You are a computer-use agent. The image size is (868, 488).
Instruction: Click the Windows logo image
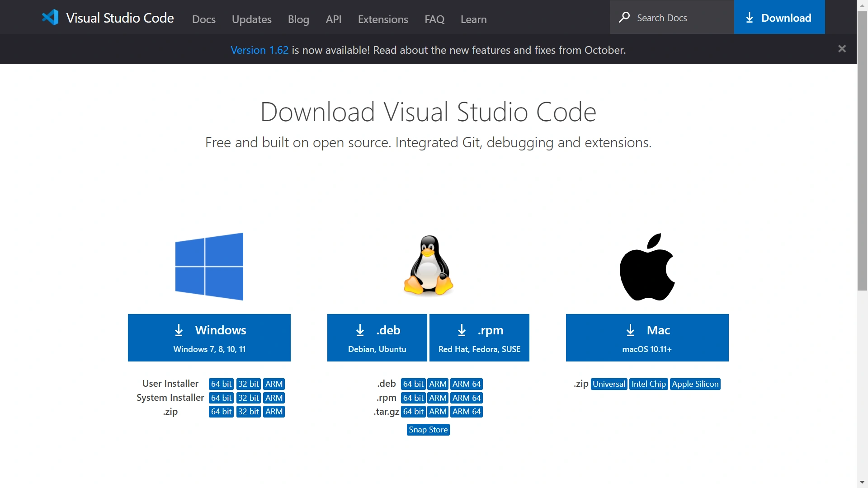(209, 267)
